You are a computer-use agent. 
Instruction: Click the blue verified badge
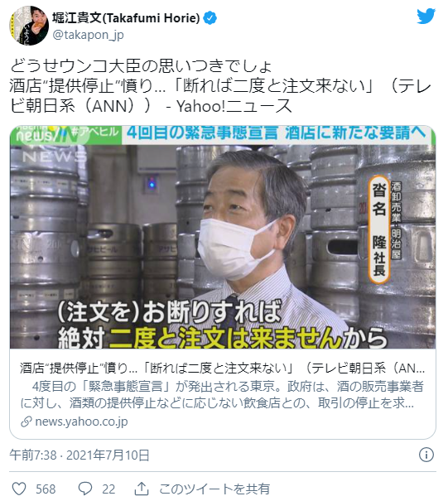[210, 18]
